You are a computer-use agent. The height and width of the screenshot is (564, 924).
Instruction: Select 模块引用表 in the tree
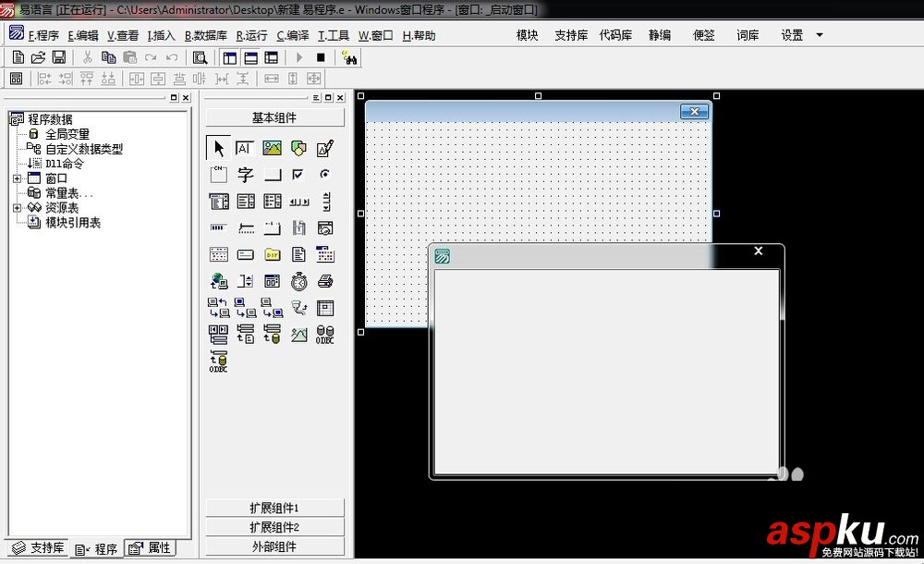tap(73, 223)
